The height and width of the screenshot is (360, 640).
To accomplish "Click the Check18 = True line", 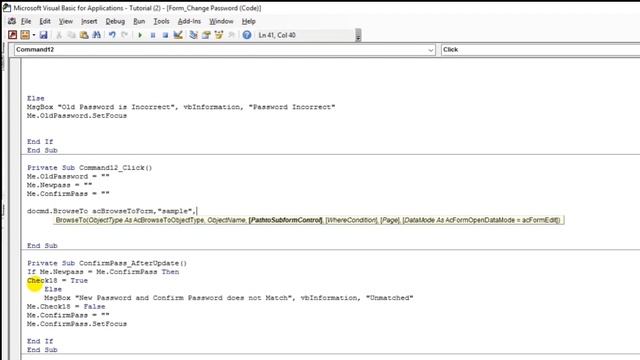I will pyautogui.click(x=57, y=280).
